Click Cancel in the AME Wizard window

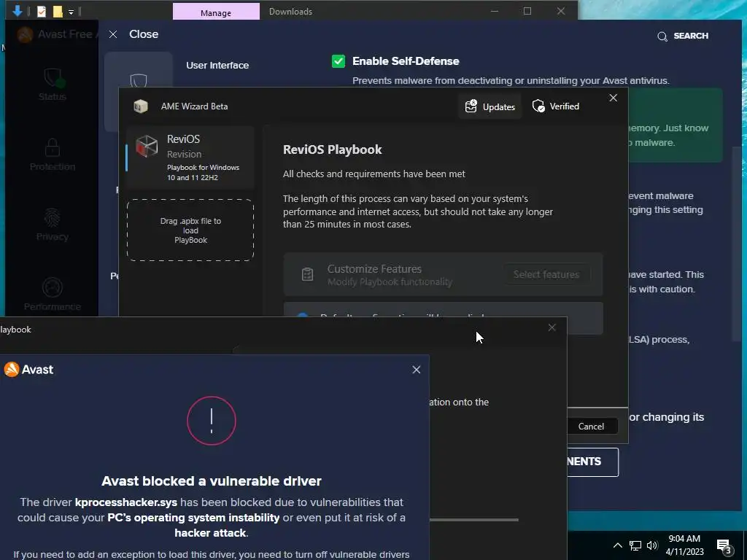(x=591, y=426)
